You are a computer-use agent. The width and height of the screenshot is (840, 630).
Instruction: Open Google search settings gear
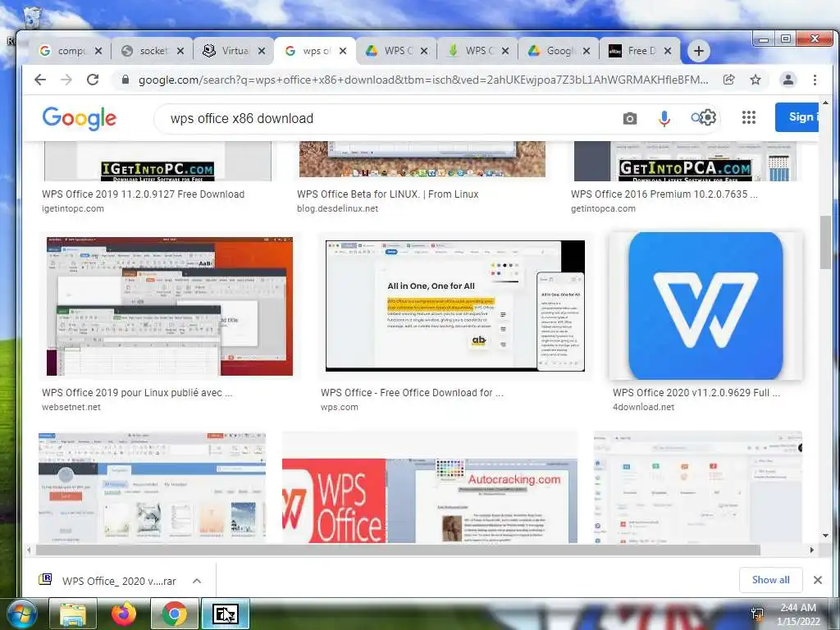[708, 117]
